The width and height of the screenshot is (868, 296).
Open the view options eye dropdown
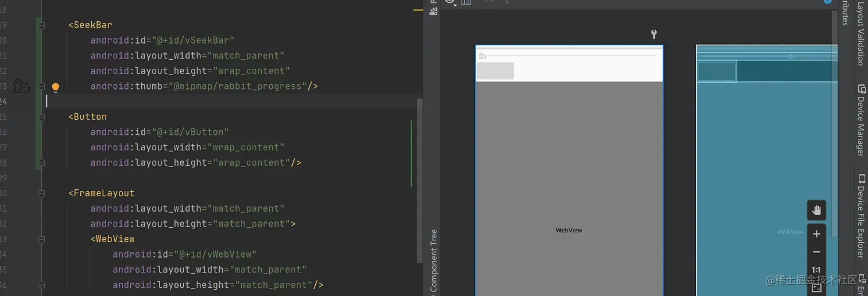tap(450, 2)
